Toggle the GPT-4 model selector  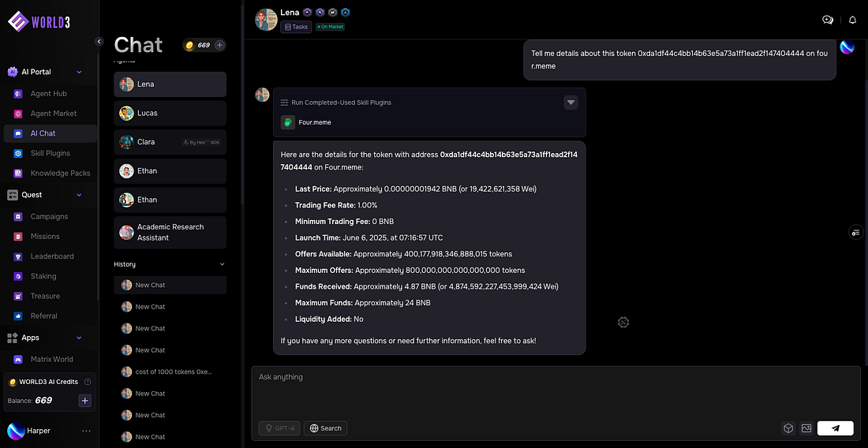coord(279,428)
